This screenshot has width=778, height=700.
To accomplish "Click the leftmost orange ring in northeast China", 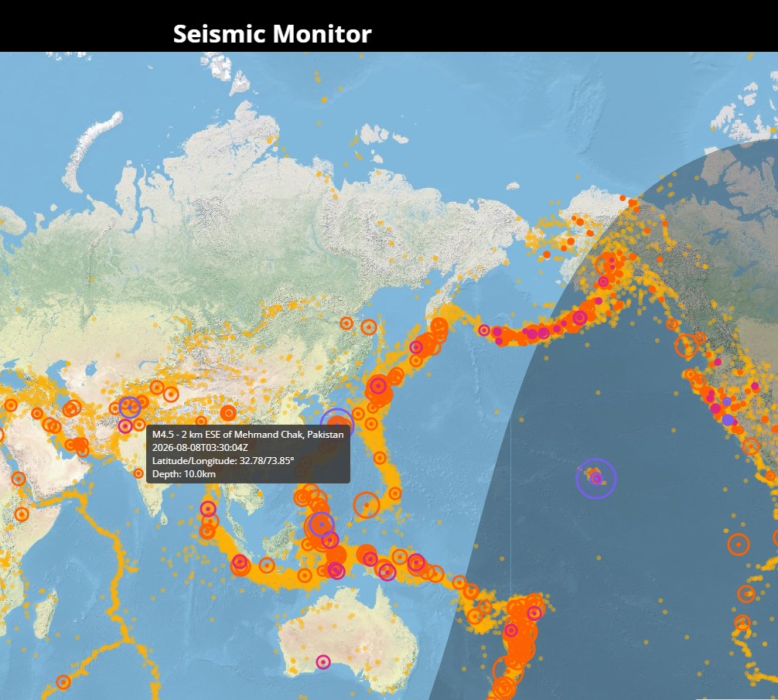I will 346,323.
